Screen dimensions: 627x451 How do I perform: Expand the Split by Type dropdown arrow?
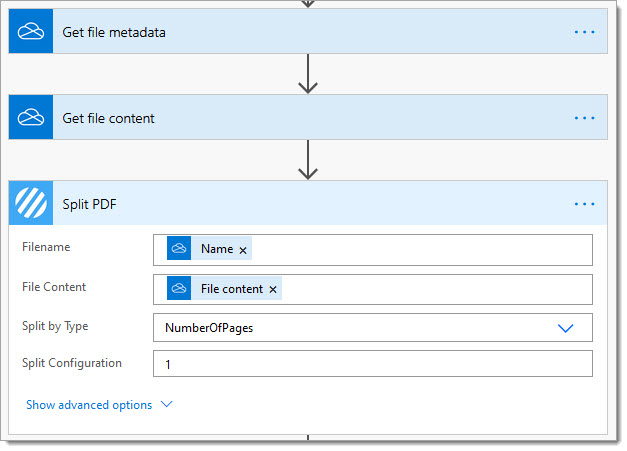tap(565, 328)
